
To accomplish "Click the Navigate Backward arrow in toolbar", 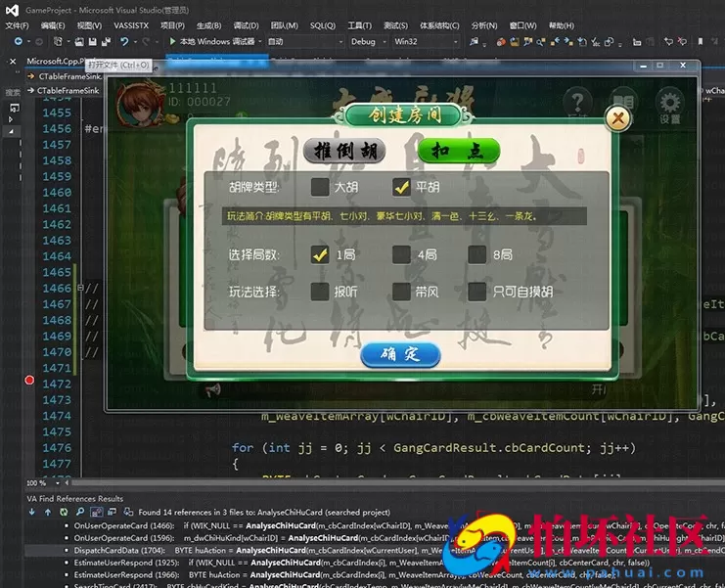I will (18, 42).
